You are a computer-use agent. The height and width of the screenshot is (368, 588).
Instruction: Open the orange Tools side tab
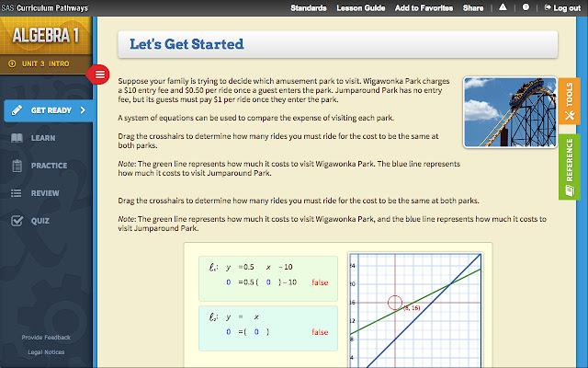pos(570,100)
